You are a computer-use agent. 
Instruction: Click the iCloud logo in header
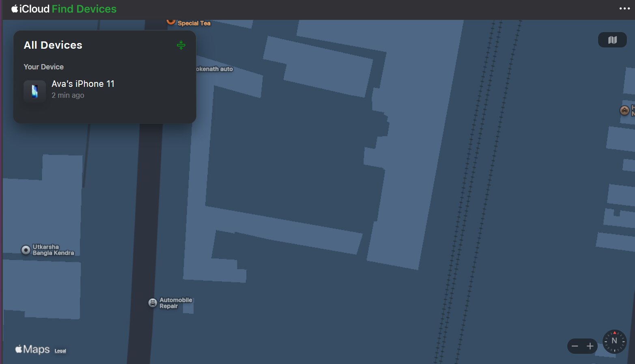pos(30,9)
